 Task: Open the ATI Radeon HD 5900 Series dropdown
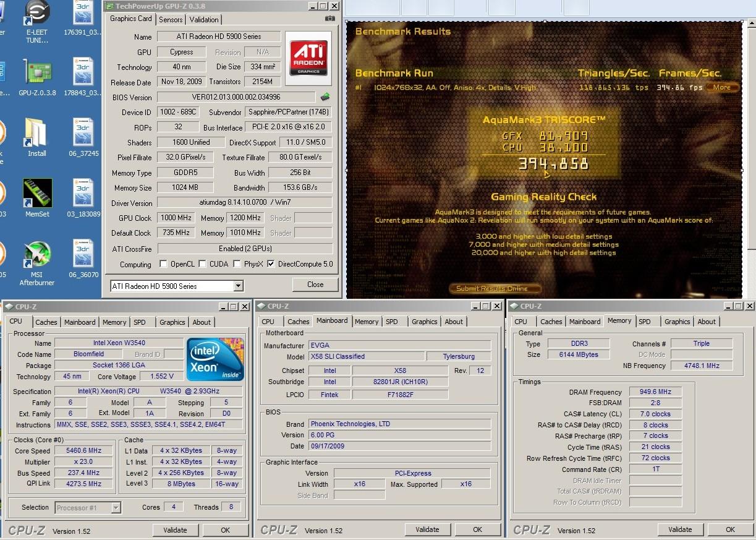click(239, 286)
